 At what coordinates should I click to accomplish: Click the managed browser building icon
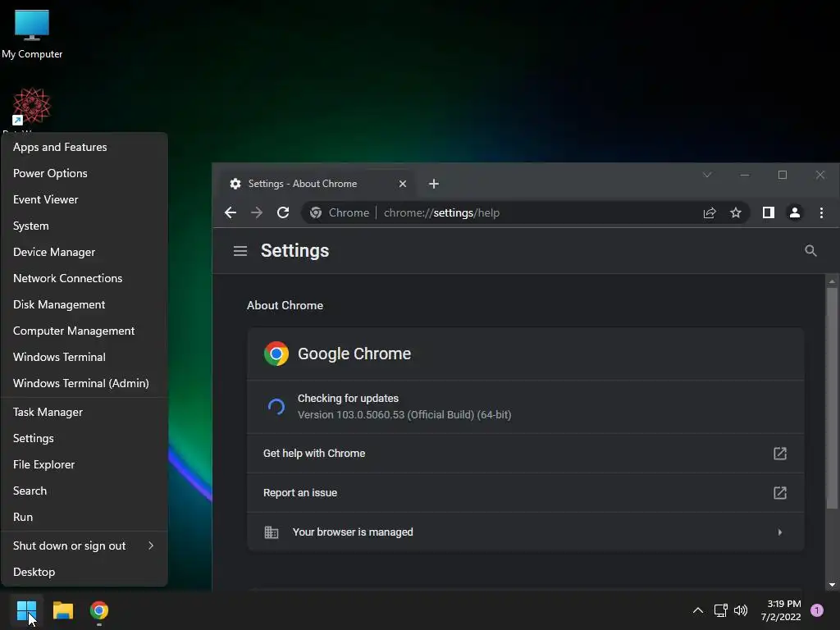(x=272, y=532)
